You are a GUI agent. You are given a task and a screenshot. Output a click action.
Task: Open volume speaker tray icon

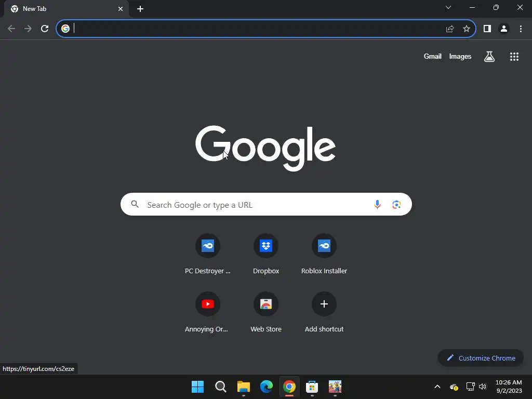(483, 387)
